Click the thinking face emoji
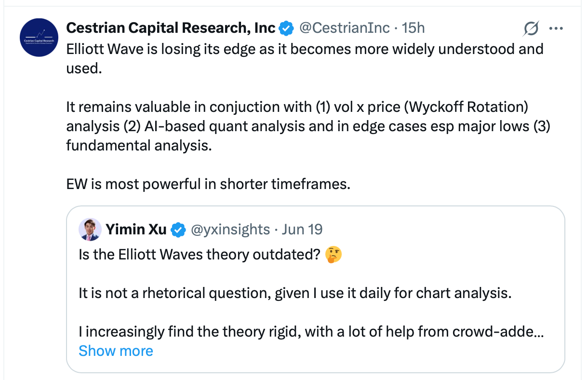The image size is (588, 380). pyautogui.click(x=334, y=254)
